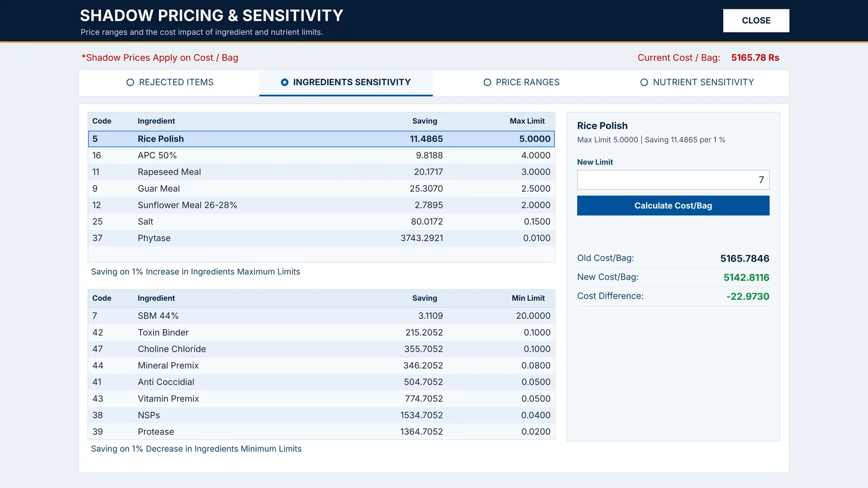Close the Shadow Pricing dialog
Viewport: 868px width, 488px height.
tap(756, 21)
